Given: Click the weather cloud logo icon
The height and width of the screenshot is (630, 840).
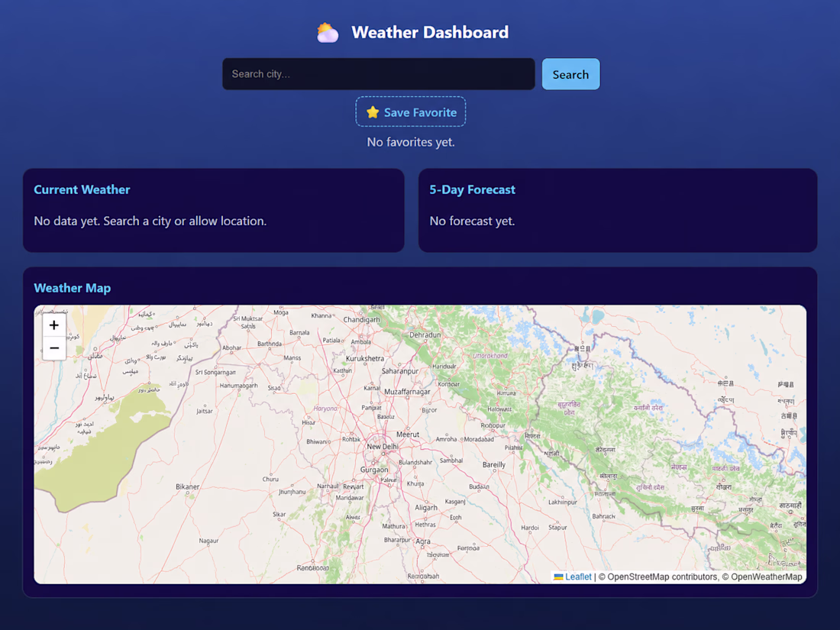Looking at the screenshot, I should coord(328,33).
